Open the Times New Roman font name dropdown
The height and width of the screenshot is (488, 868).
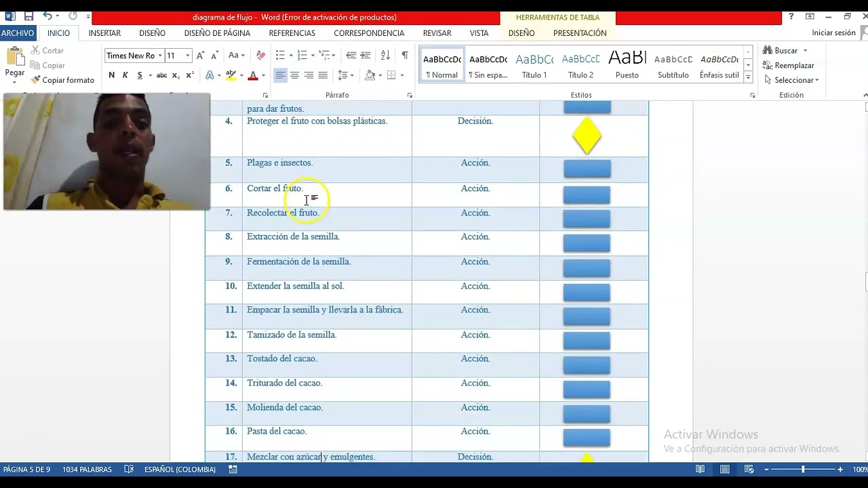point(160,56)
